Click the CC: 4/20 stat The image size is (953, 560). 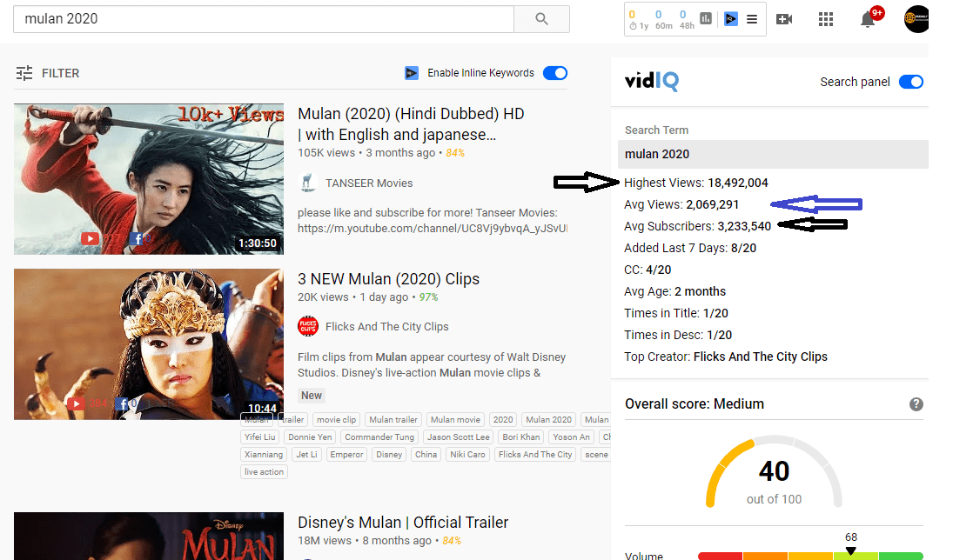click(x=648, y=270)
